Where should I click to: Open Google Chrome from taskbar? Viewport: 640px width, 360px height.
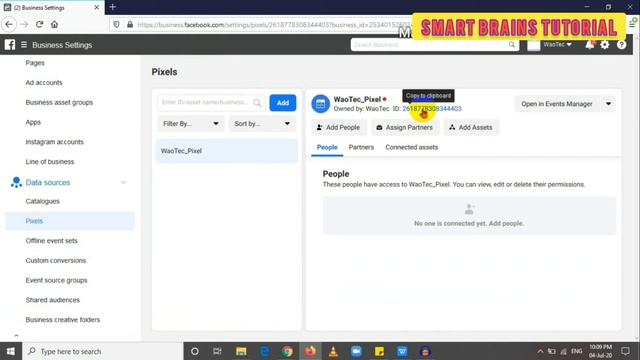(287, 351)
